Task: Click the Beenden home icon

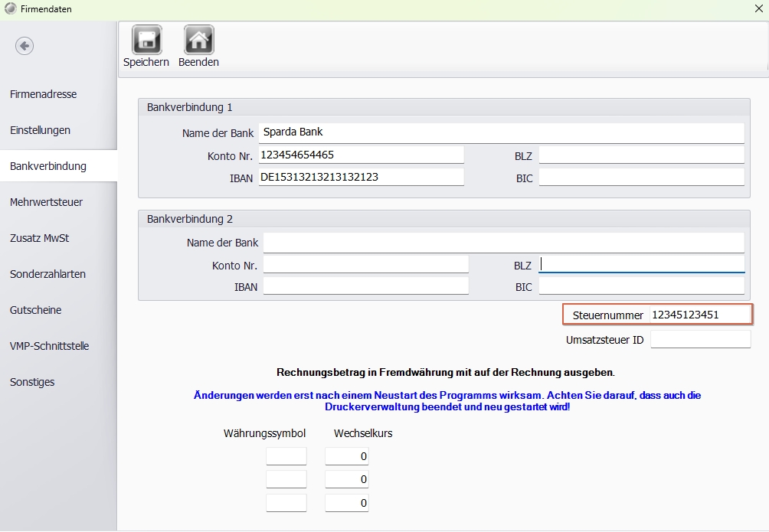Action: 198,41
